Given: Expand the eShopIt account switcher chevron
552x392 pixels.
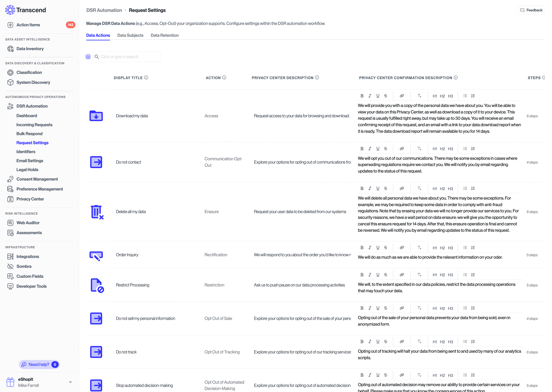Looking at the screenshot, I should [x=71, y=382].
